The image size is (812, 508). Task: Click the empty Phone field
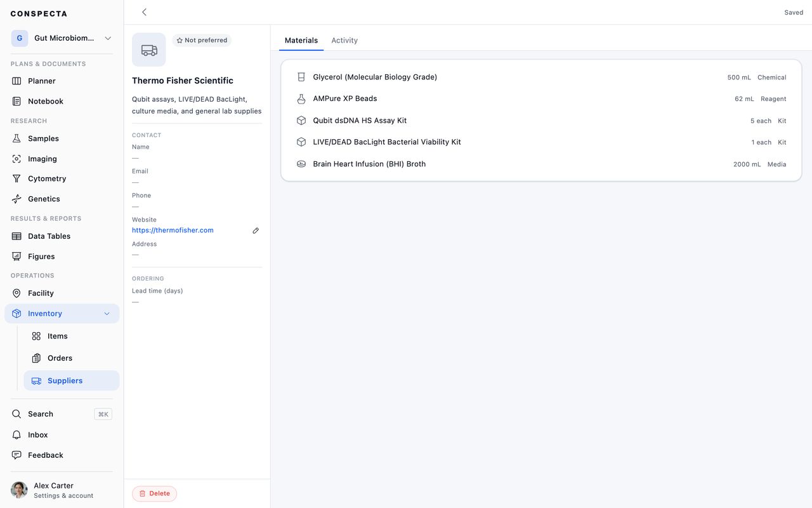coord(197,206)
